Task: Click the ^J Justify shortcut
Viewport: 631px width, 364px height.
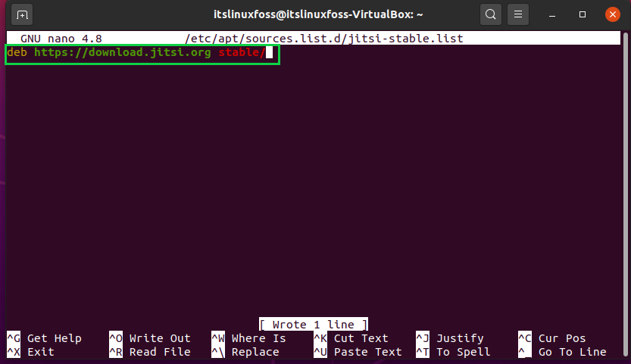Action: [x=450, y=338]
